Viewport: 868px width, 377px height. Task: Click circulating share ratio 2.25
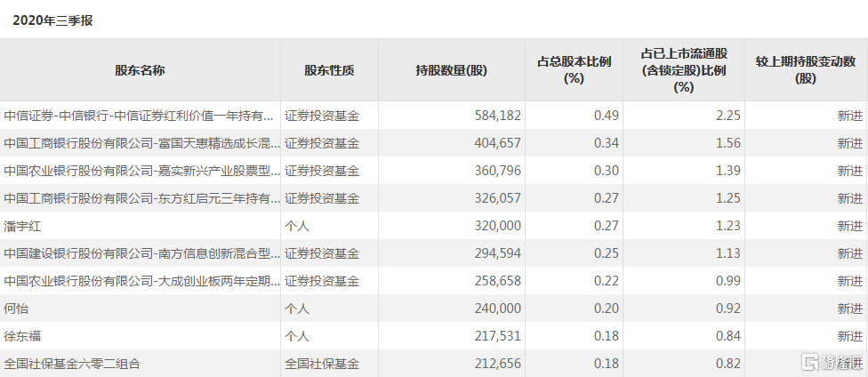click(728, 116)
